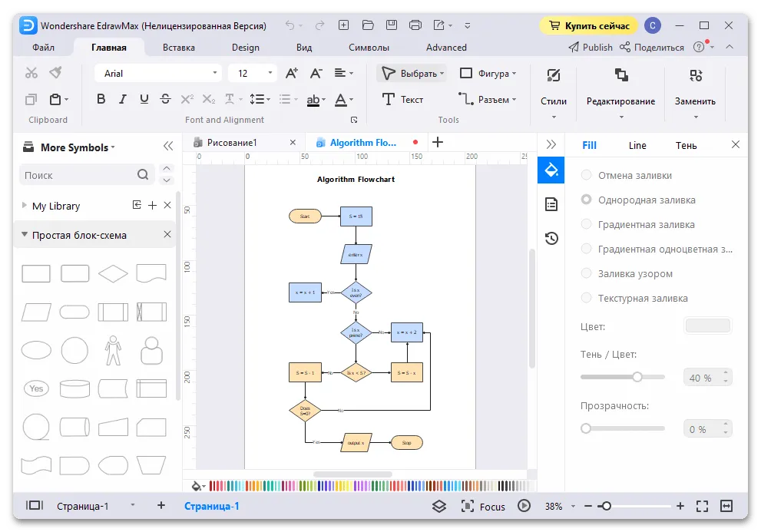
Task: Switch to the Символы ribbon tab
Action: point(369,48)
